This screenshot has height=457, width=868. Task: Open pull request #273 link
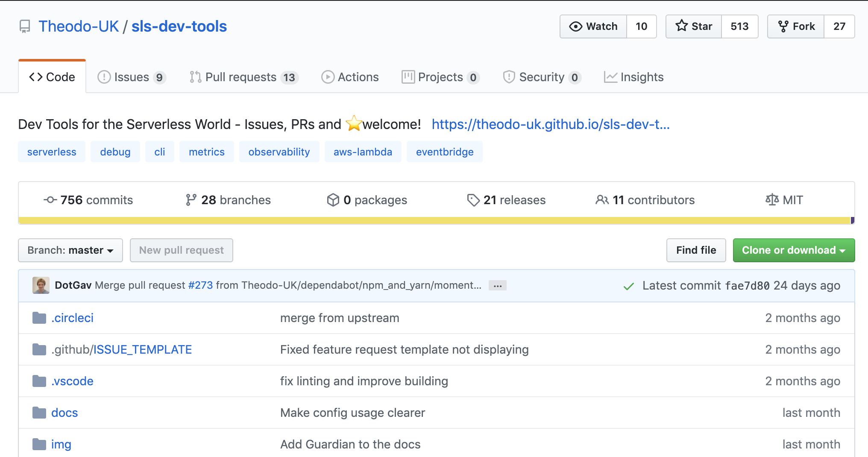click(200, 285)
